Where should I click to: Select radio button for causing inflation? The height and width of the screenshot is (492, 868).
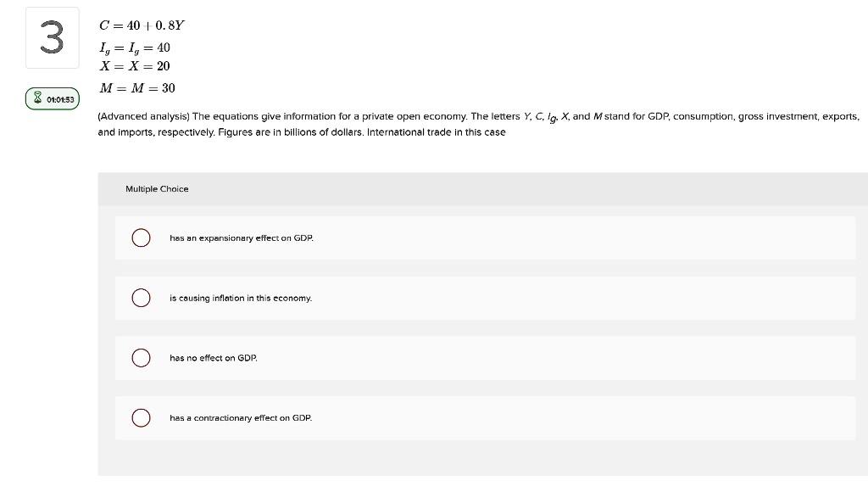[142, 298]
